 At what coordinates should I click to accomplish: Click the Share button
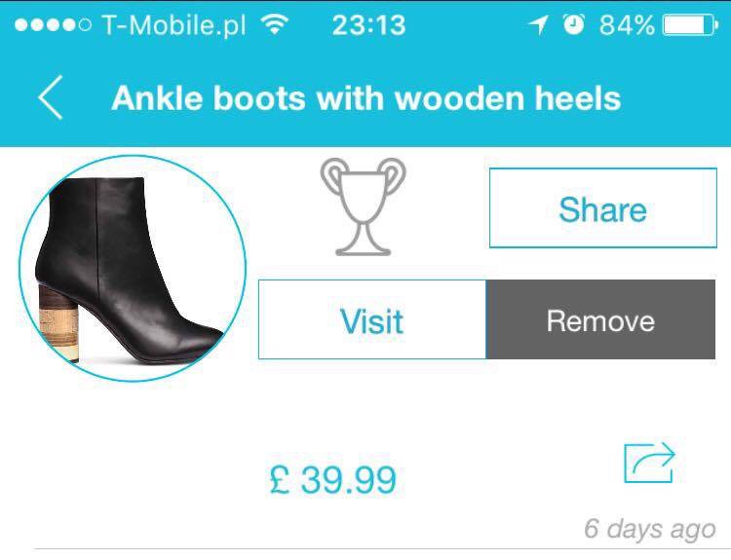point(602,207)
